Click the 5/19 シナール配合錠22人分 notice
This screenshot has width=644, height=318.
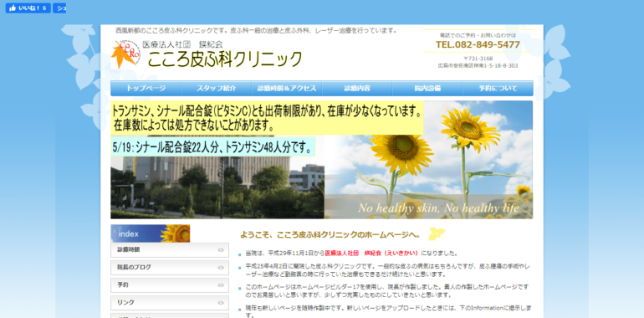(x=212, y=147)
